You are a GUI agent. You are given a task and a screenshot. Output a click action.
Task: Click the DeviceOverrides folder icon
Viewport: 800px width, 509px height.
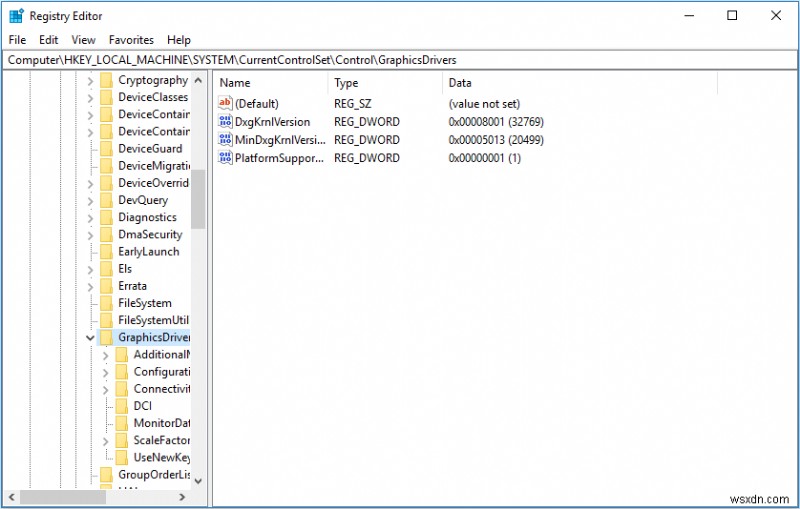coord(106,183)
